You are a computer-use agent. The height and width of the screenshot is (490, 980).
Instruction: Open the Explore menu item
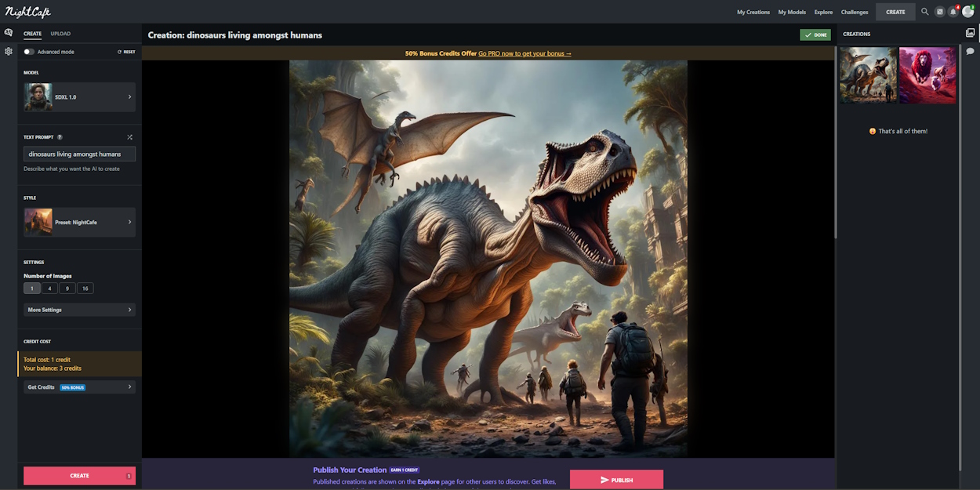pos(823,12)
